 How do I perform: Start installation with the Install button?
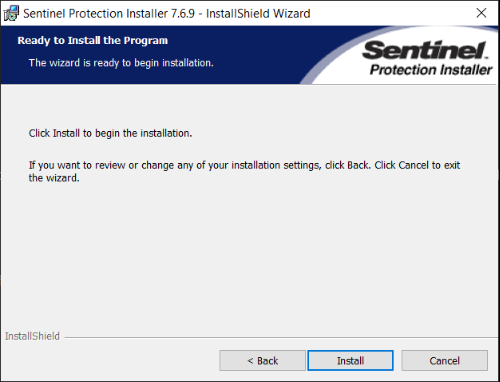[350, 360]
